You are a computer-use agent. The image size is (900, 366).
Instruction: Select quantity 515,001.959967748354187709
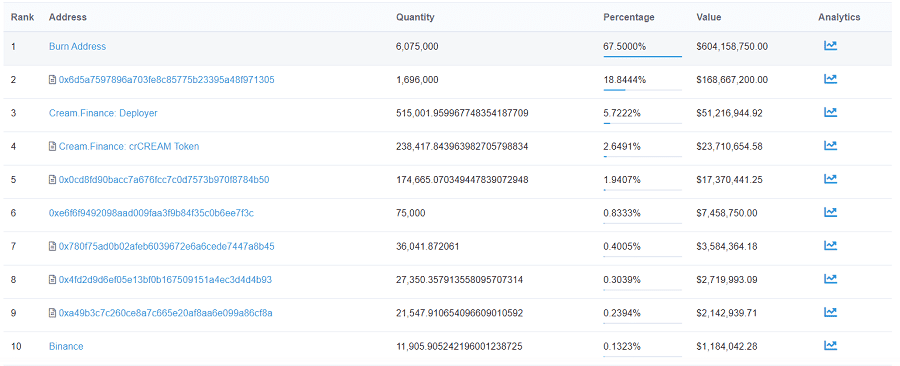pos(462,113)
